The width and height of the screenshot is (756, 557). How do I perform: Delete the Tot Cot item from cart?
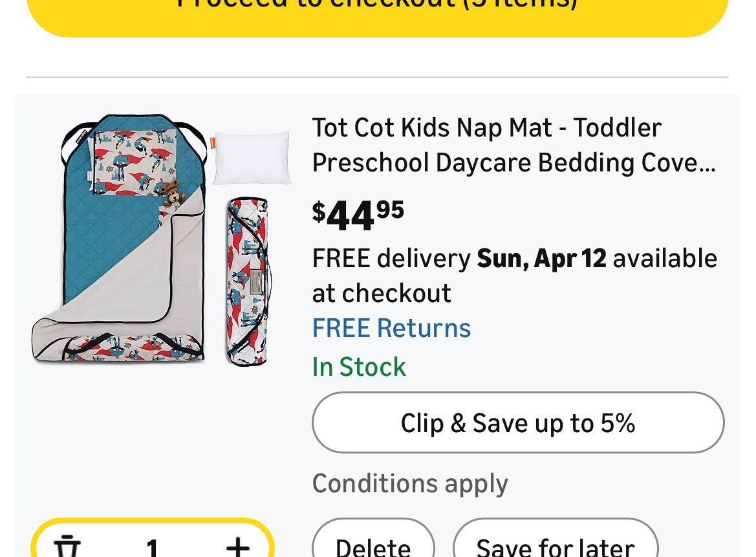point(373,547)
